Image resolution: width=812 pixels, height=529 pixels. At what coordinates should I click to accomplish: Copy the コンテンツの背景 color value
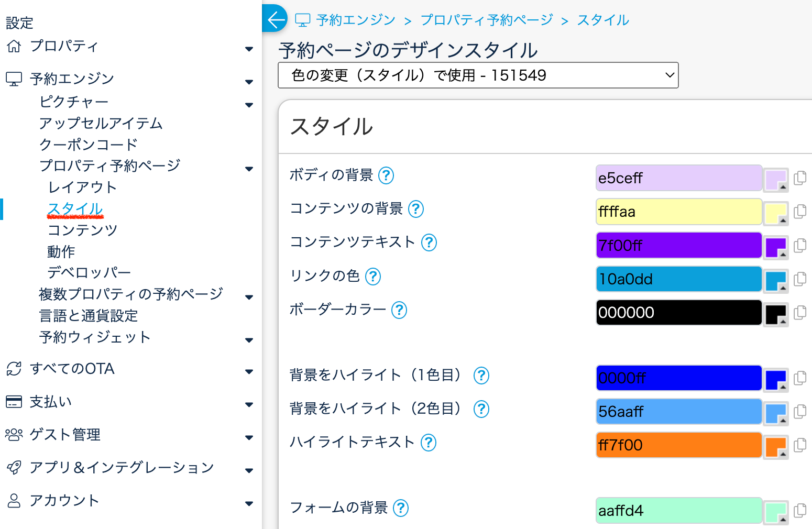pyautogui.click(x=800, y=212)
